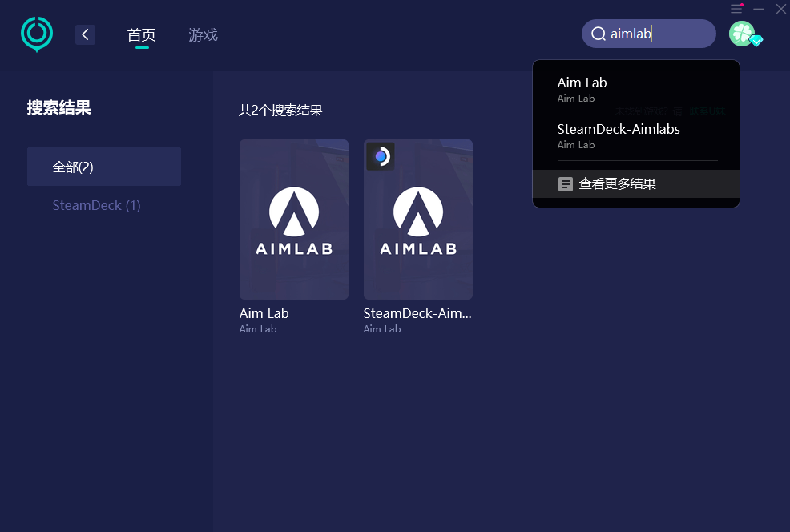Select the 全部(2) filter in sidebar
The image size is (790, 532).
(x=104, y=167)
